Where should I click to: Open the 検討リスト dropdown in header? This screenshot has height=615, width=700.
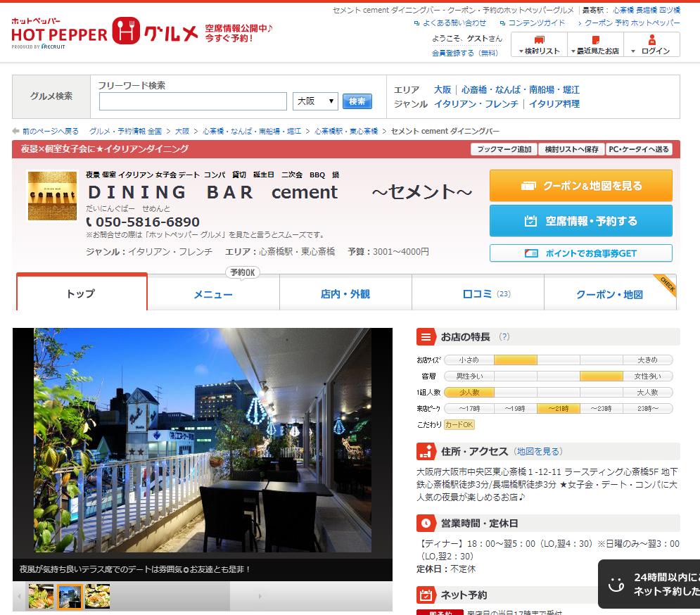538,44
